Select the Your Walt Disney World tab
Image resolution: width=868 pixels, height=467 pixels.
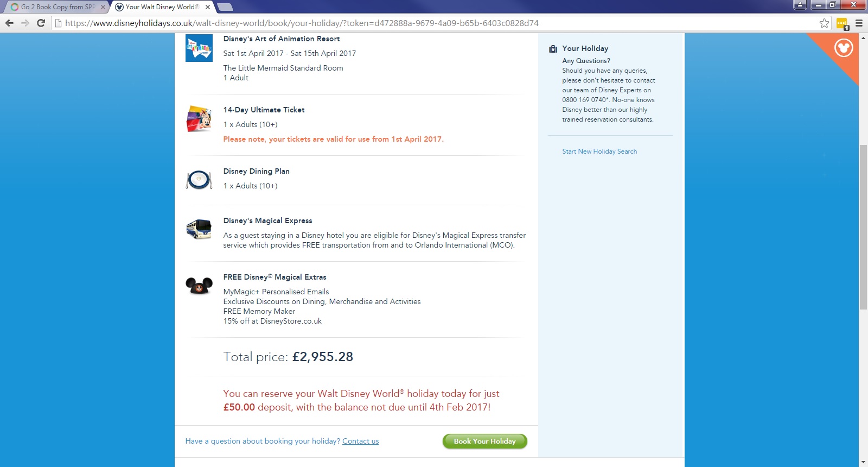tap(162, 7)
